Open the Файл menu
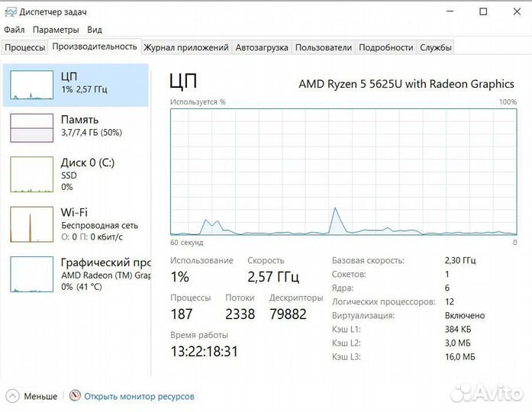The image size is (532, 412). click(x=14, y=30)
